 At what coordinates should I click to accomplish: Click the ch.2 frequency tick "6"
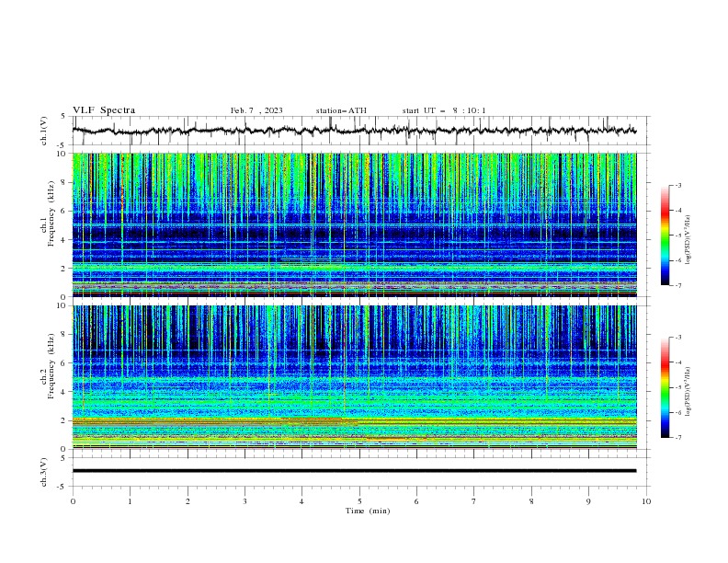[64, 363]
